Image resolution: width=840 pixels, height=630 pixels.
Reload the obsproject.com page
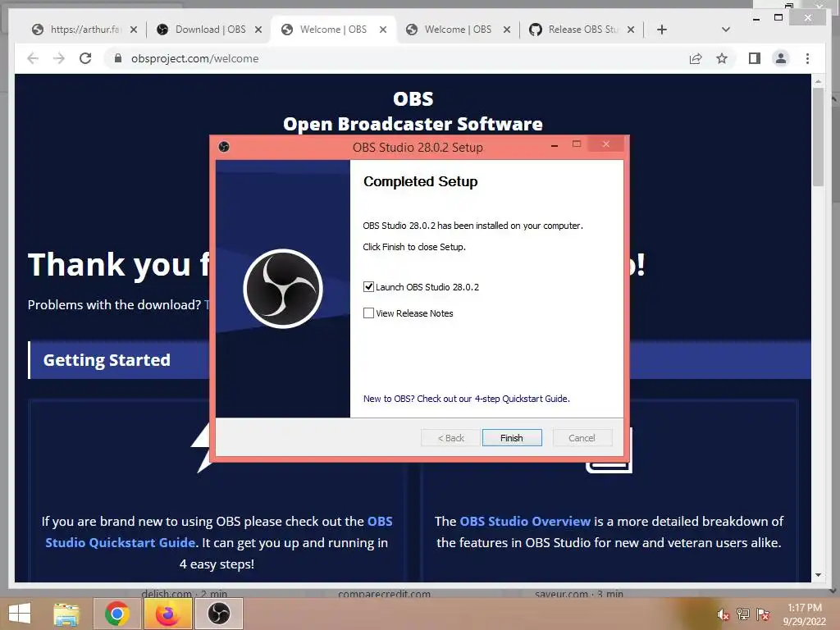coord(85,58)
